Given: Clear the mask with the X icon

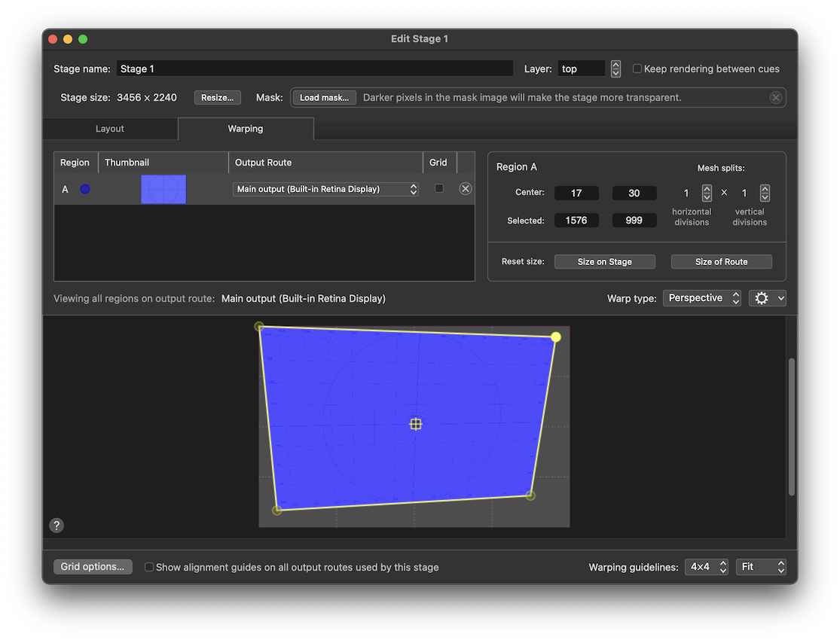Looking at the screenshot, I should click(775, 98).
